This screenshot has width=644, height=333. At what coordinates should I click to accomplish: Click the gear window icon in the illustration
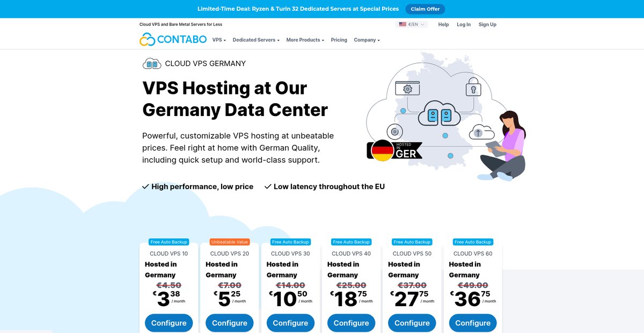coord(407,88)
